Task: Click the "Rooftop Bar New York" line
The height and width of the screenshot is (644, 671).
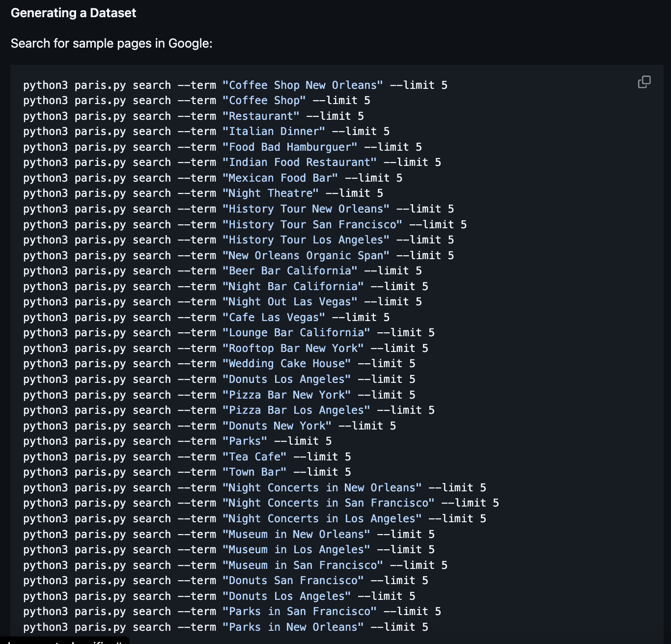Action: coord(225,348)
